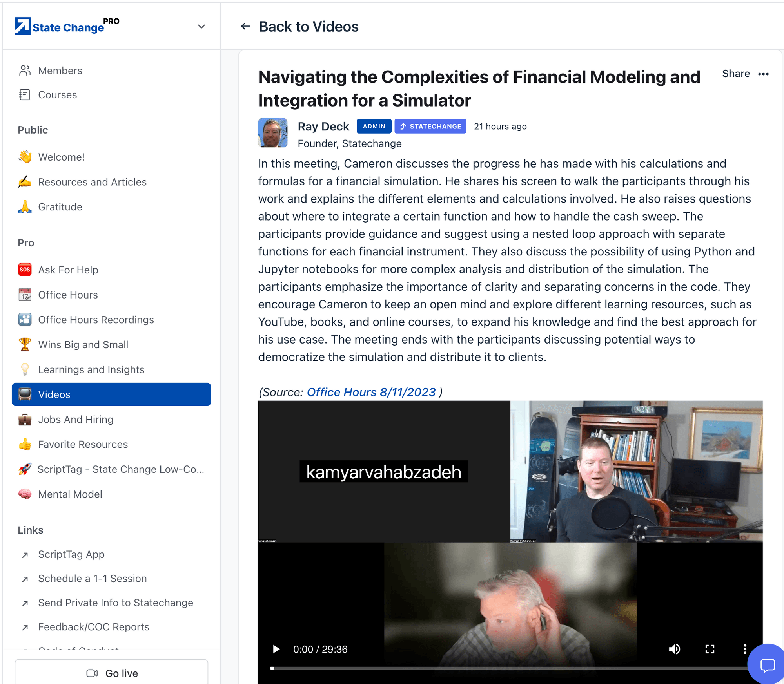
Task: Click the State Change PRO logo
Action: click(67, 26)
